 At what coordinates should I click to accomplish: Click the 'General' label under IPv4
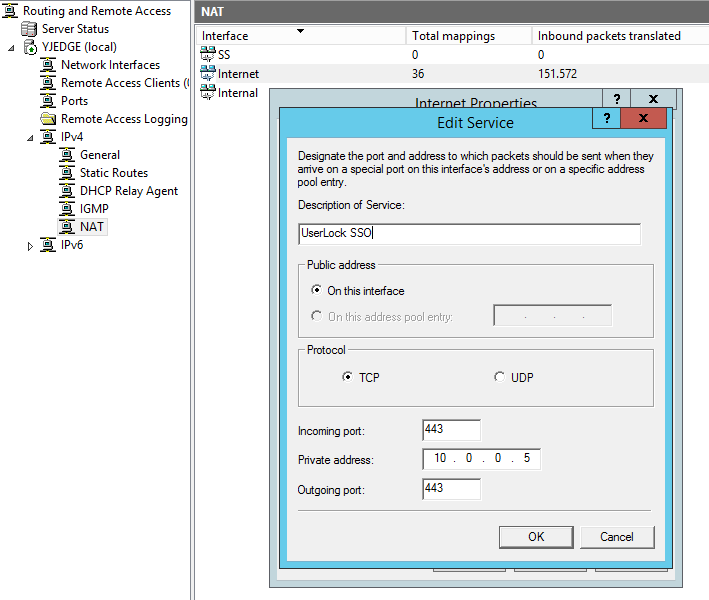(100, 155)
